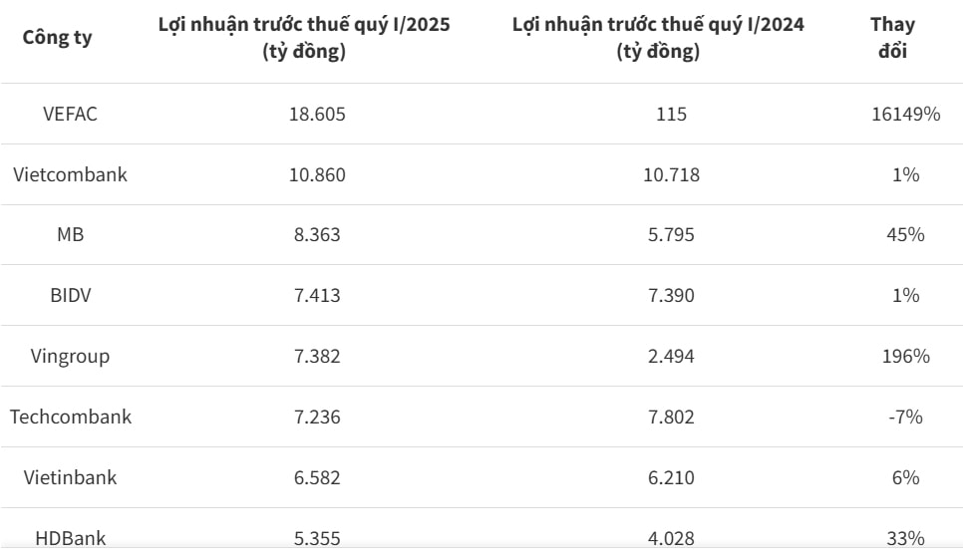Click the Vietcombank company name

(x=70, y=174)
